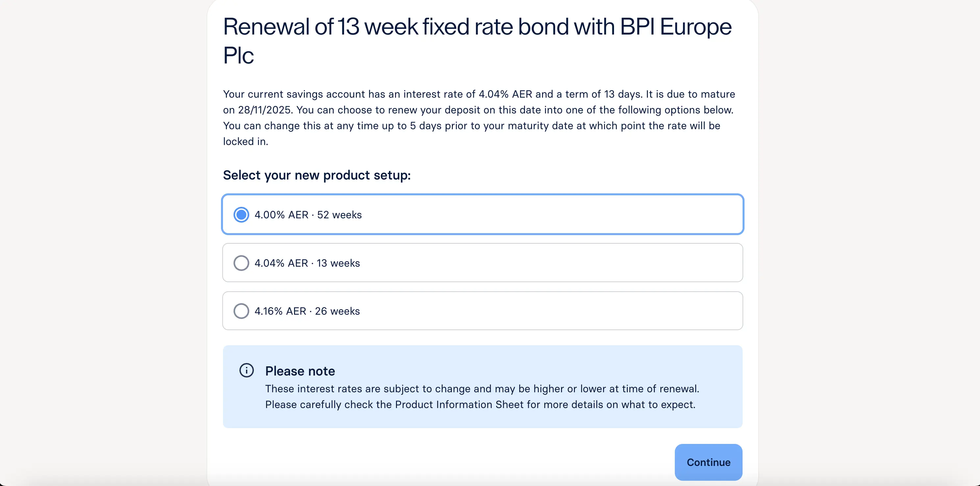
Task: Select the 4.16% AER 26 weeks radio button
Action: tap(241, 311)
